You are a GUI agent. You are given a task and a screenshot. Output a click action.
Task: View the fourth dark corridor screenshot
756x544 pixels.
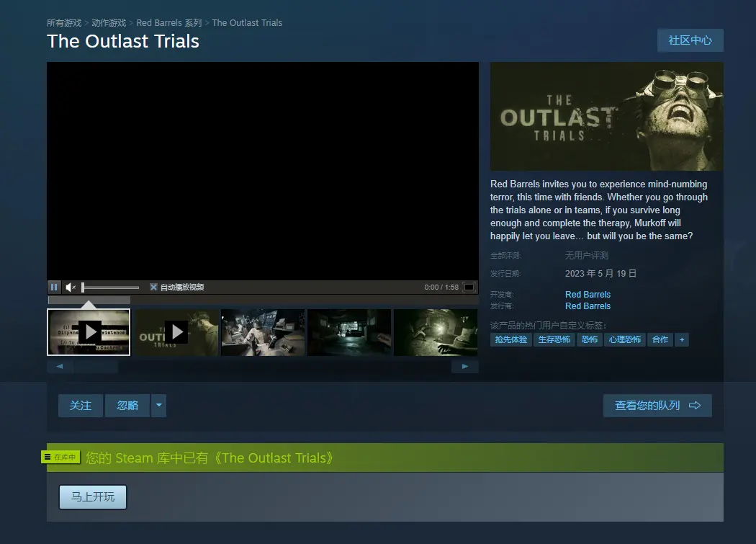coord(349,333)
